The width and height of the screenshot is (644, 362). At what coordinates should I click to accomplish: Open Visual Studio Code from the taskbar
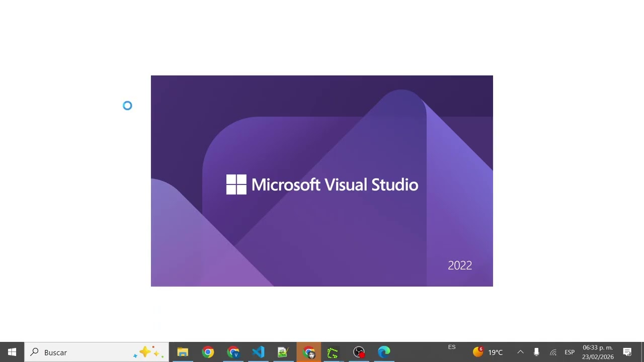pos(258,352)
